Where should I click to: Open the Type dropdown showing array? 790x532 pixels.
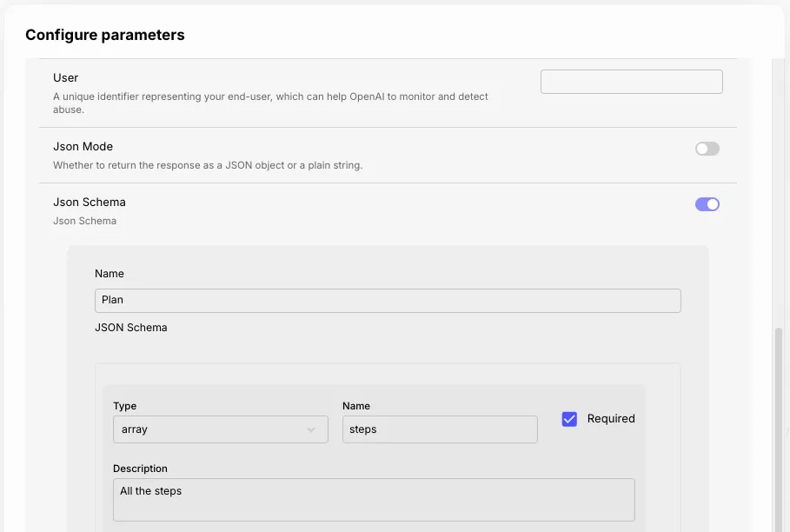pos(221,429)
